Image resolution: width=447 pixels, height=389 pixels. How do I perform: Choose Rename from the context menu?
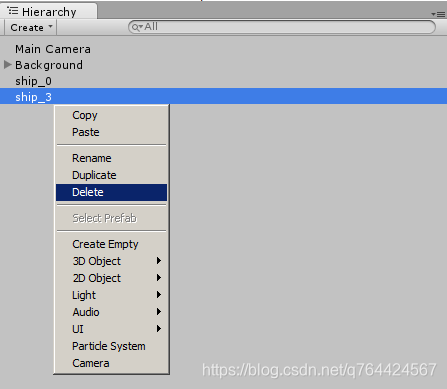click(x=111, y=158)
